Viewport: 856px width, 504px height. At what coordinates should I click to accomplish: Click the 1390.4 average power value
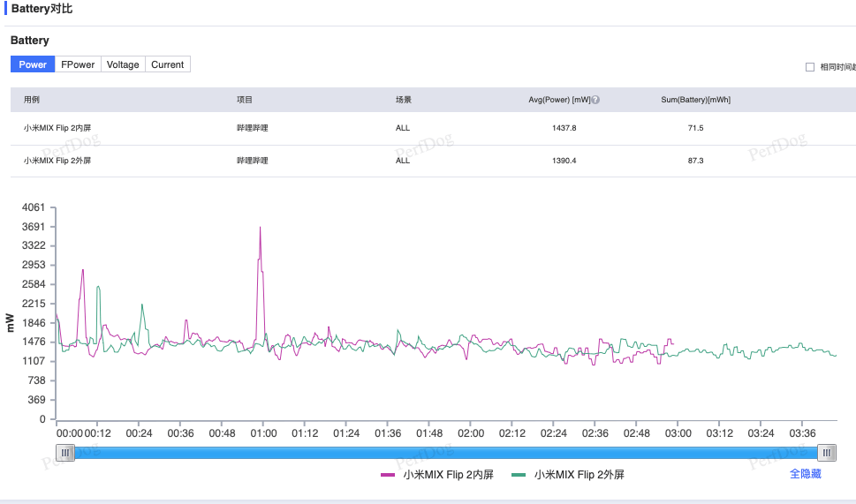click(x=564, y=161)
